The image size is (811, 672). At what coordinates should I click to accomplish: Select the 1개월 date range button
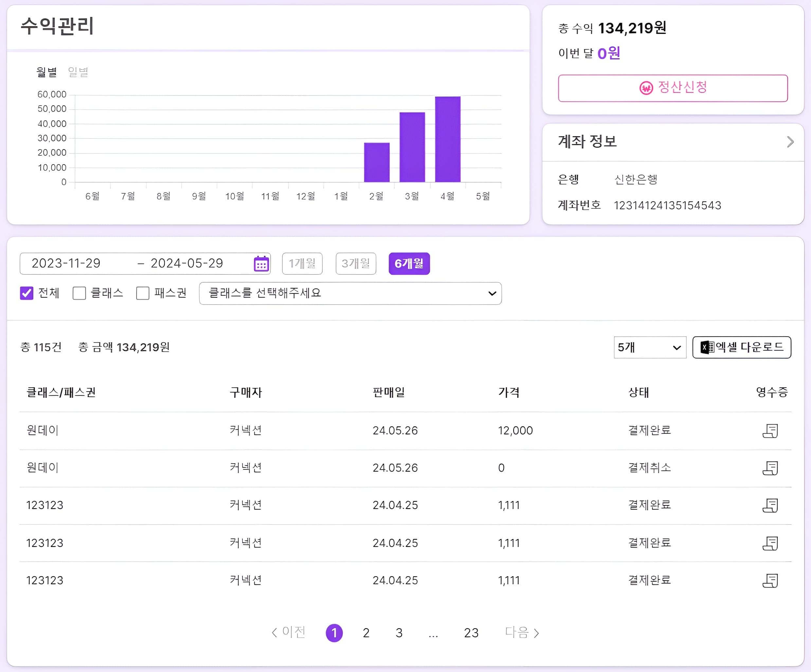click(302, 264)
